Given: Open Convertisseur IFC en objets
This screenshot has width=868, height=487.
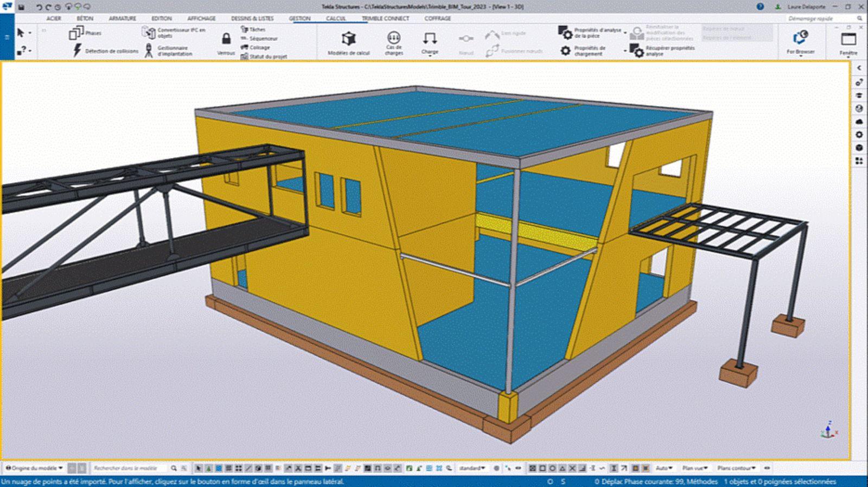Looking at the screenshot, I should [x=174, y=33].
